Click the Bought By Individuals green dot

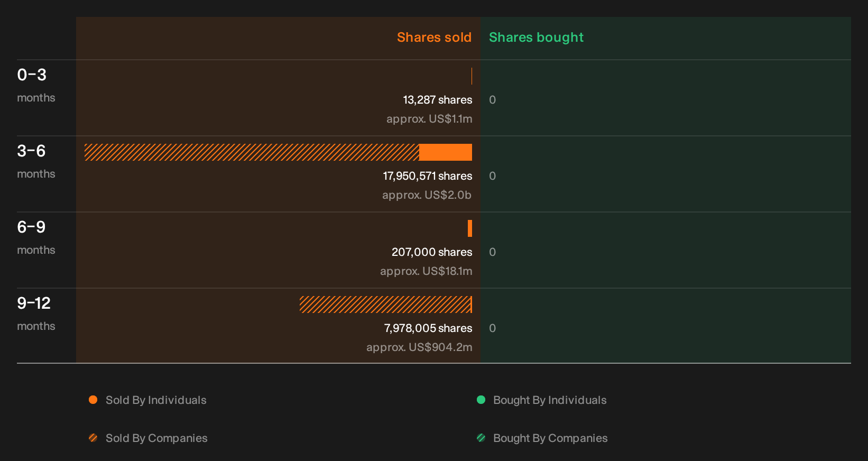[x=481, y=400]
